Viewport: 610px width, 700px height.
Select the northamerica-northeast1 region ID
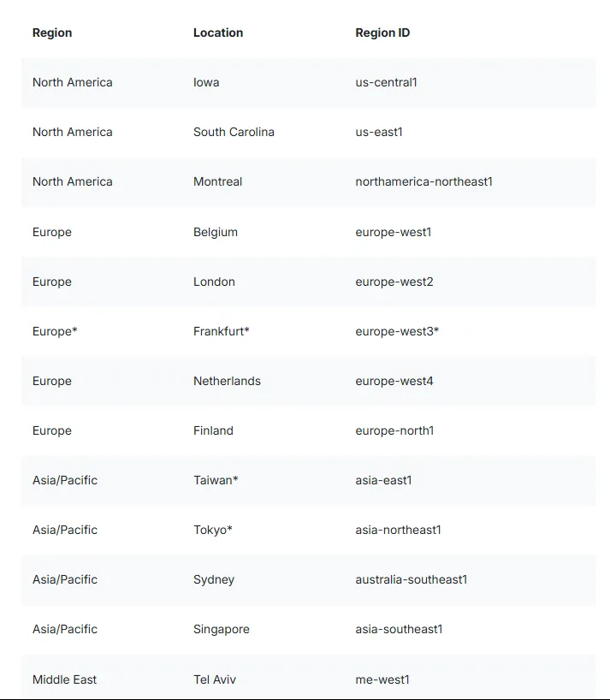point(423,181)
